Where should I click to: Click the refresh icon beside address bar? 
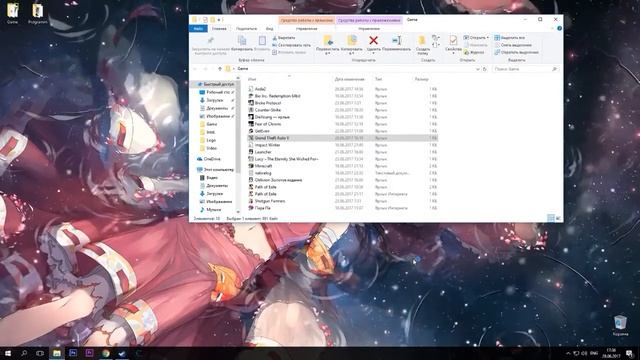point(485,69)
